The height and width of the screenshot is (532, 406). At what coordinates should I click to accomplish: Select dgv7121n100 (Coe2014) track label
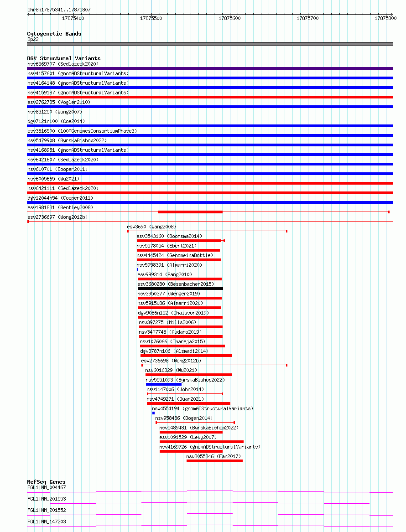click(x=56, y=121)
